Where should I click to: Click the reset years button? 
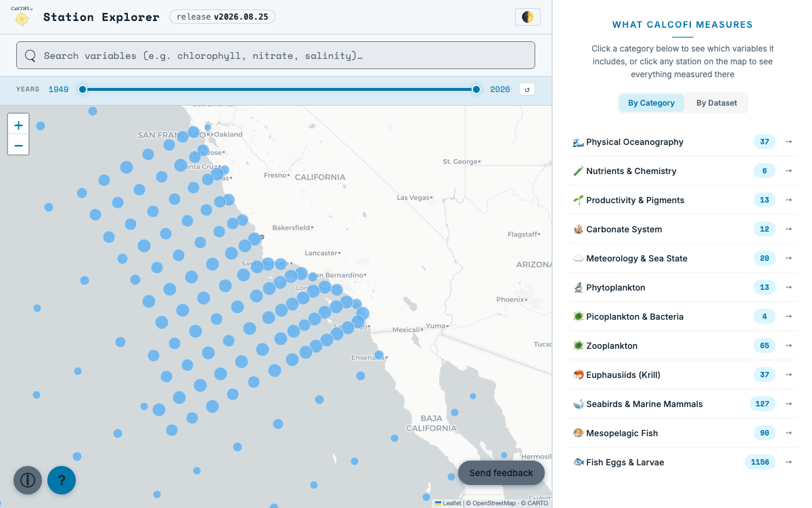(526, 89)
